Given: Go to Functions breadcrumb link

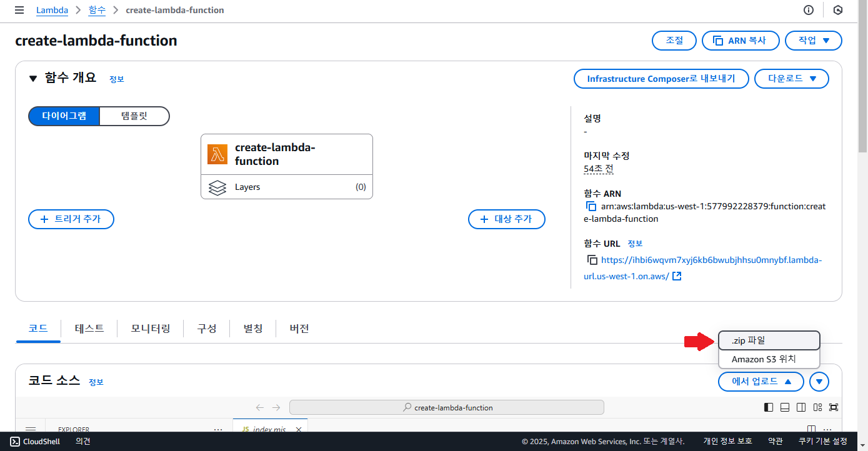Looking at the screenshot, I should tap(97, 10).
